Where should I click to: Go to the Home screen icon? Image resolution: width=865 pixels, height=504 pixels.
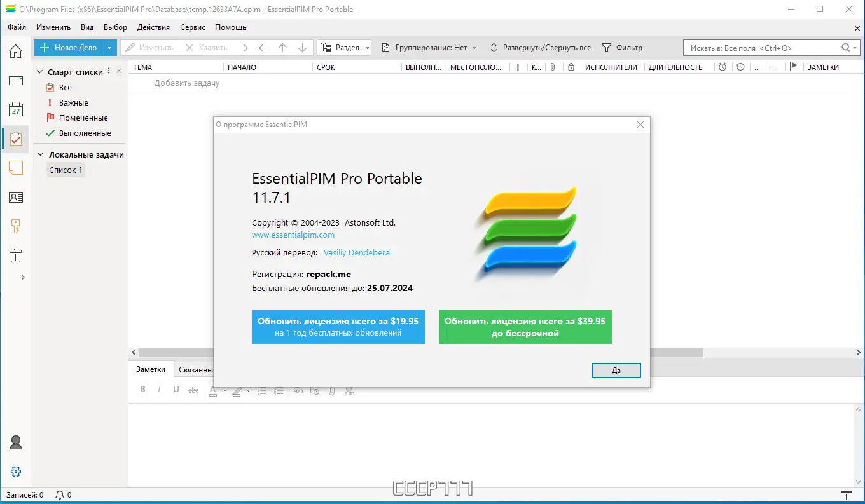(15, 51)
